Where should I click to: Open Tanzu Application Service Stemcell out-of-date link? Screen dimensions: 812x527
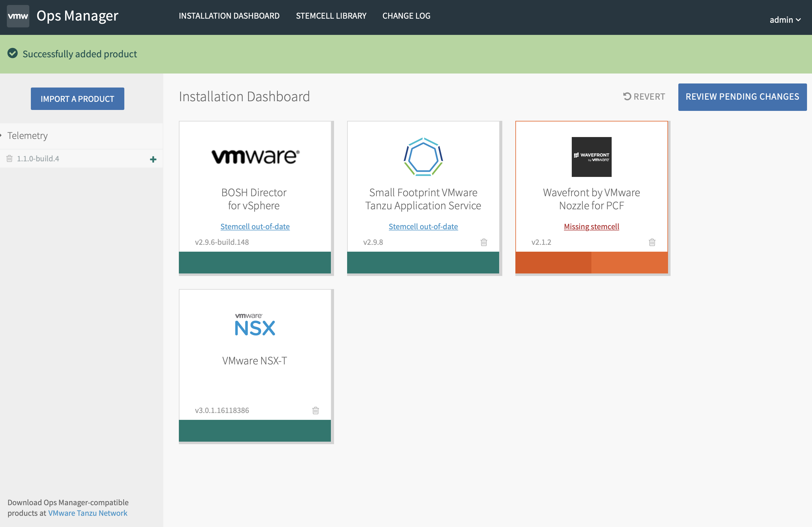point(423,226)
